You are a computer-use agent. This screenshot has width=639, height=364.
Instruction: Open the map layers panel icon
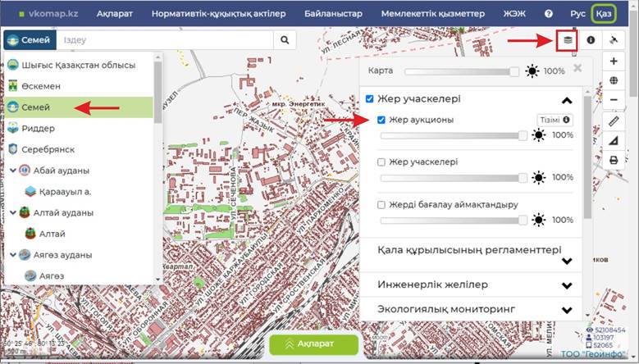pos(565,39)
